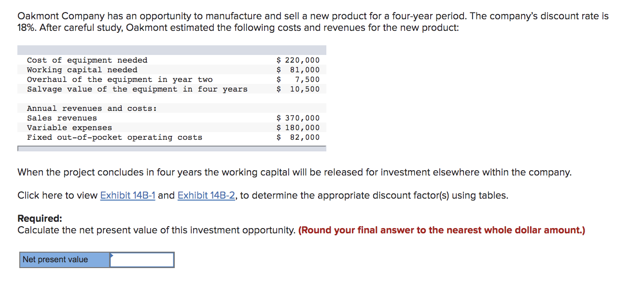Viewport: 644px width, 297px height.
Task: Click the $81,000 working capital value
Action: pyautogui.click(x=298, y=70)
